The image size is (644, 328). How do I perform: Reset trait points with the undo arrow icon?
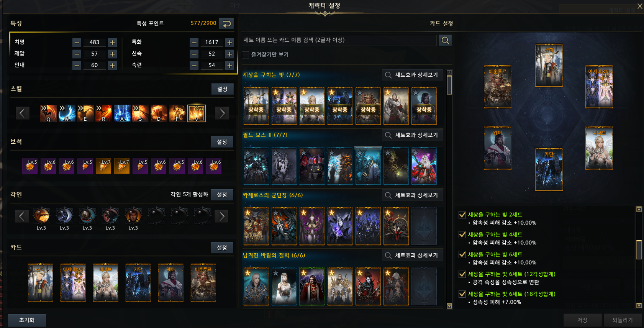pyautogui.click(x=226, y=24)
